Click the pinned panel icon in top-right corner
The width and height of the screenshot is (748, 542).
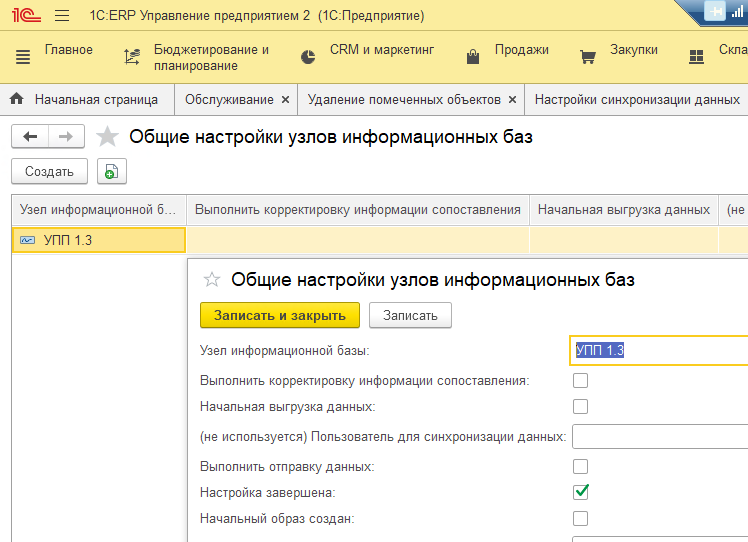[x=715, y=11]
